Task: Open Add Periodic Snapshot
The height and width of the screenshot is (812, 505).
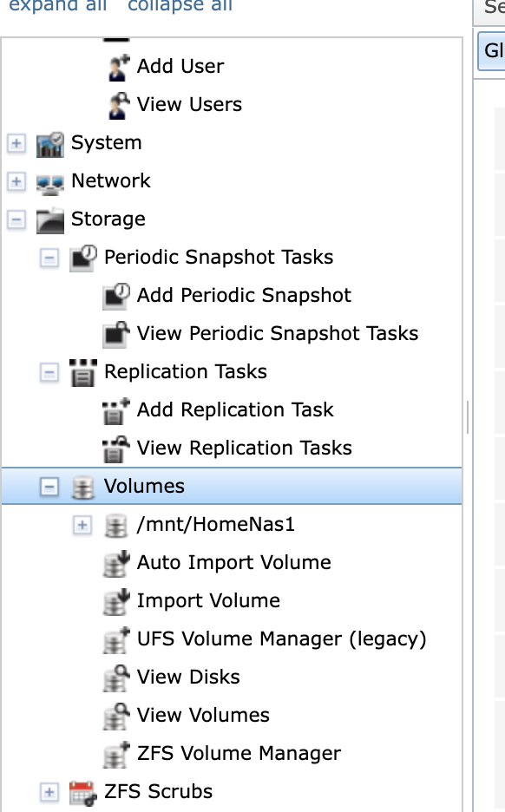Action: [244, 296]
